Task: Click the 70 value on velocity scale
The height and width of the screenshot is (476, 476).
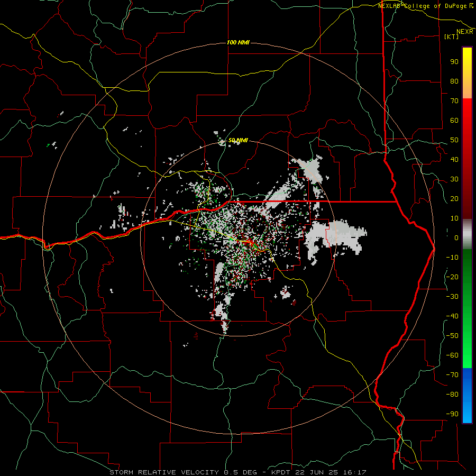Action: pos(454,101)
